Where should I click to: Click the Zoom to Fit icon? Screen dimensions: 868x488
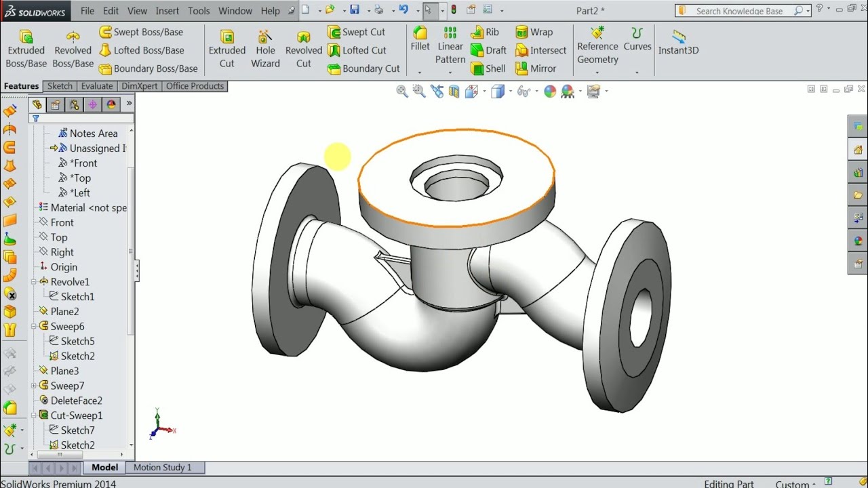tap(401, 91)
